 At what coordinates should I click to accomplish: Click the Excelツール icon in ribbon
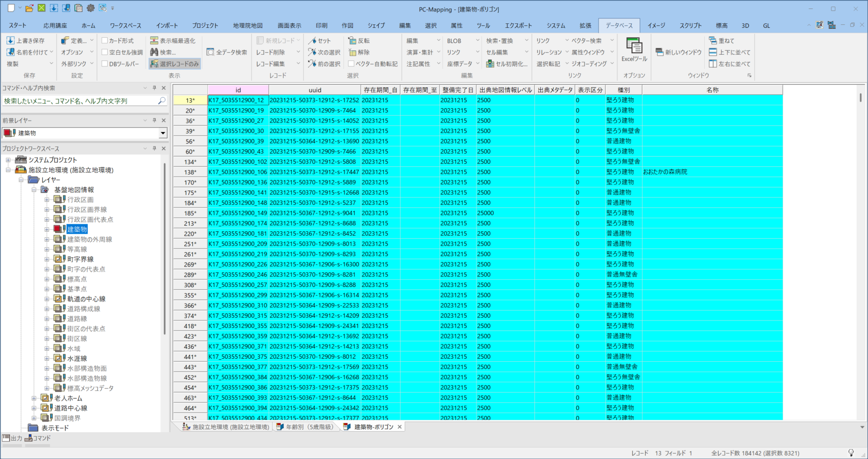[x=634, y=46]
